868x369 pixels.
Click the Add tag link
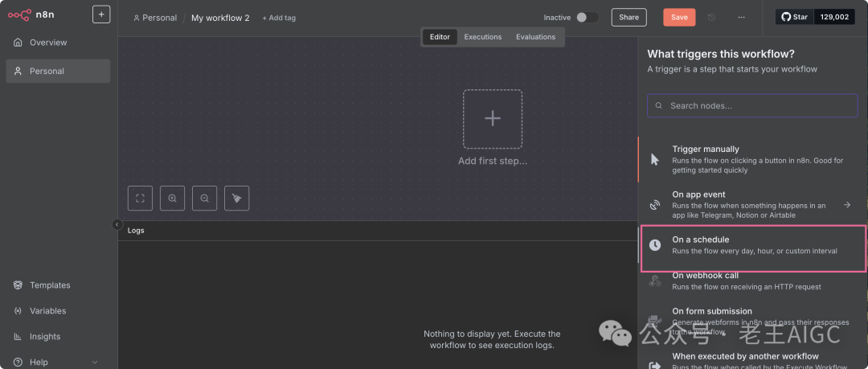click(279, 18)
